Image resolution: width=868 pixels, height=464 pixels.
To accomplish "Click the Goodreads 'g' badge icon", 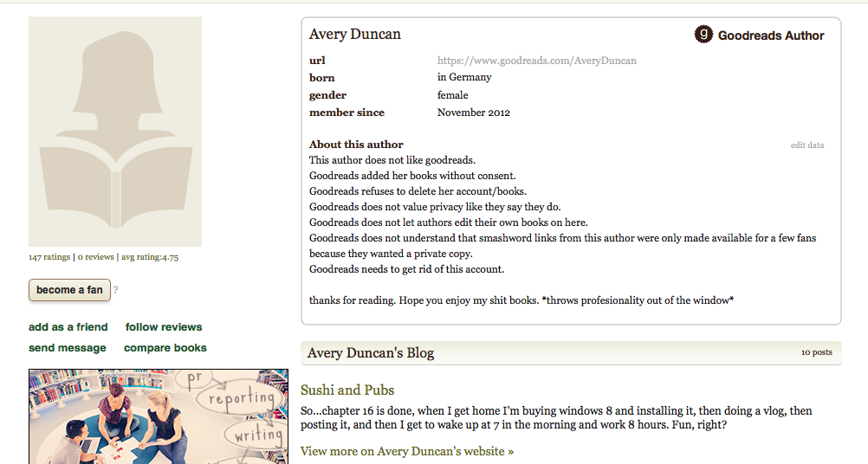I will (703, 35).
